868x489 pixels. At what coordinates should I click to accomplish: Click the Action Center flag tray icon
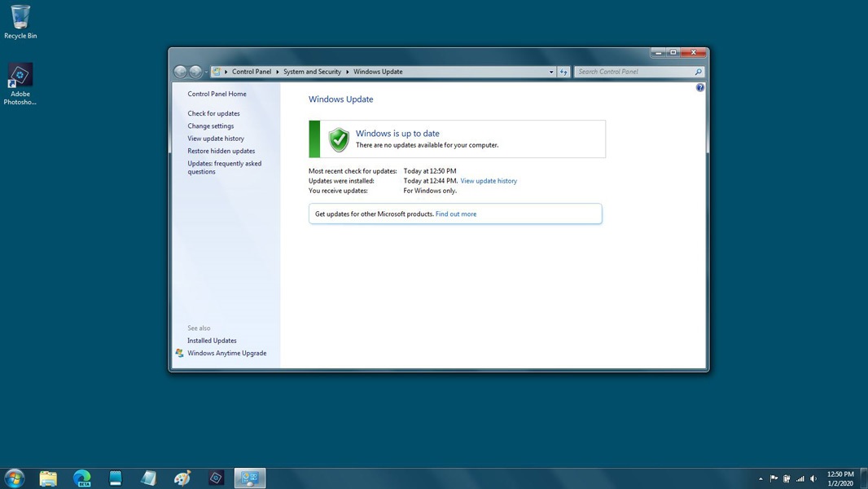(774, 478)
